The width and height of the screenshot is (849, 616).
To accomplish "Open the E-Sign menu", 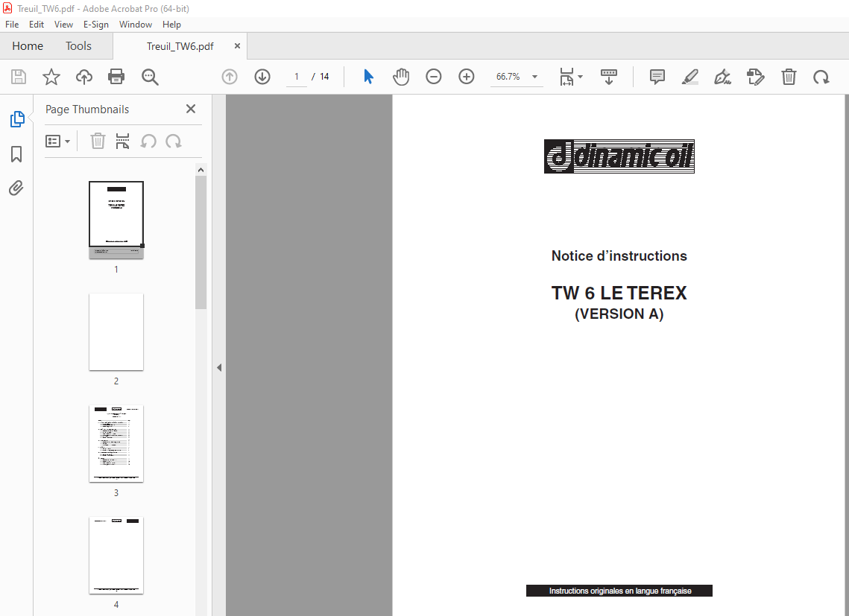I will [x=96, y=25].
